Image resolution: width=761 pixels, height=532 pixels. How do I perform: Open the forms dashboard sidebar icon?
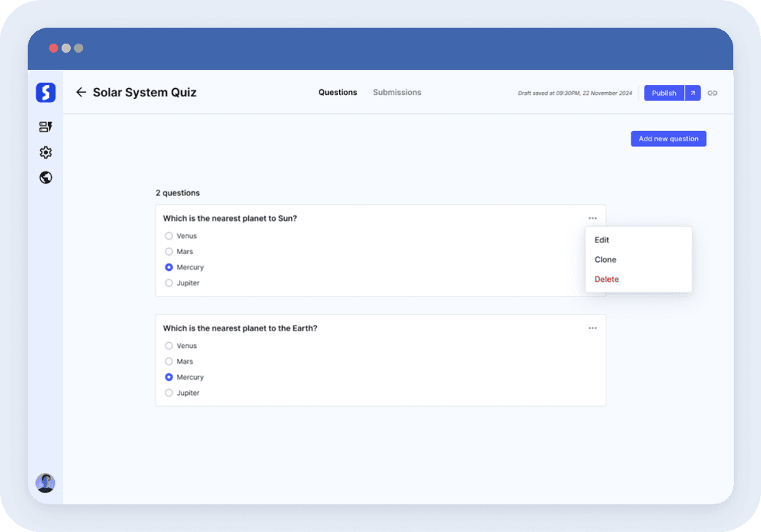click(x=46, y=127)
